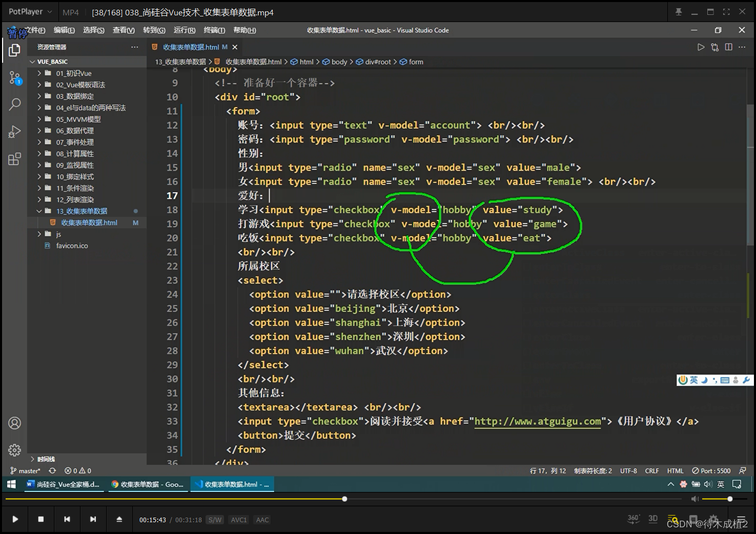The width and height of the screenshot is (756, 534).
Task: Stop playback in PotPlayer
Action: 41,519
